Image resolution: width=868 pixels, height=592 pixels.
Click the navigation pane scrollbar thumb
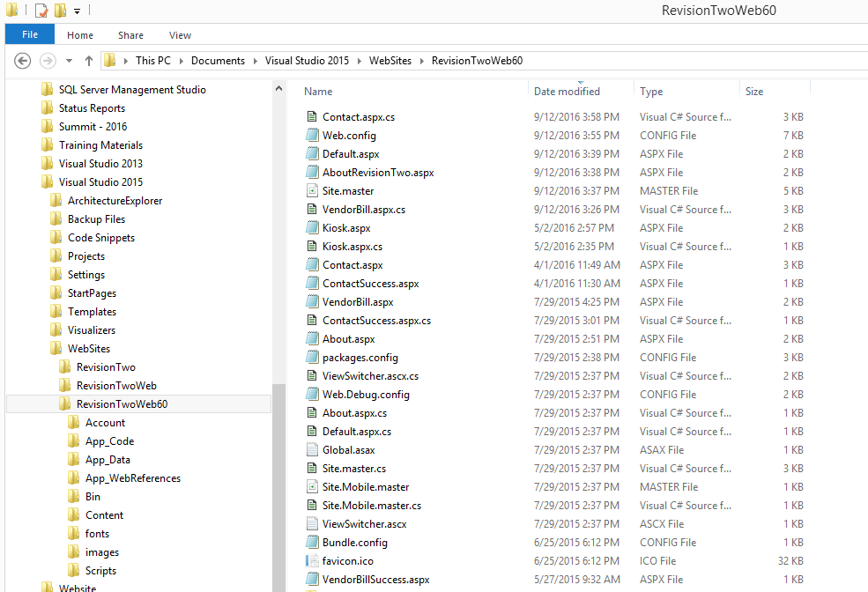pos(279,487)
